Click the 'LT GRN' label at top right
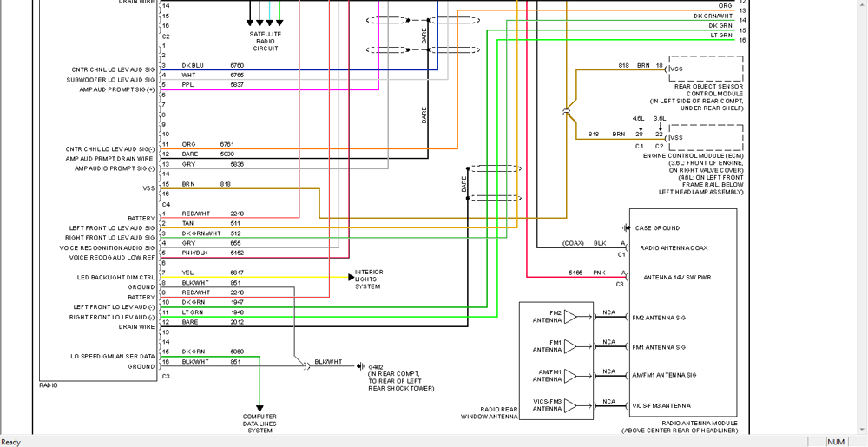This screenshot has height=447, width=868. [x=721, y=36]
